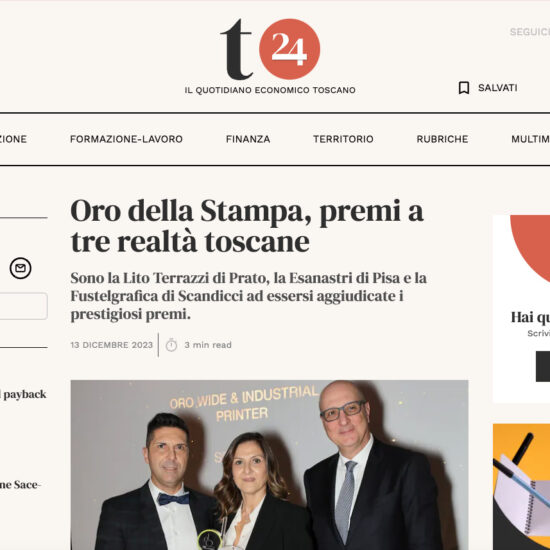The height and width of the screenshot is (550, 550).
Task: Open the Formazione-Lavoro menu
Action: [x=126, y=139]
